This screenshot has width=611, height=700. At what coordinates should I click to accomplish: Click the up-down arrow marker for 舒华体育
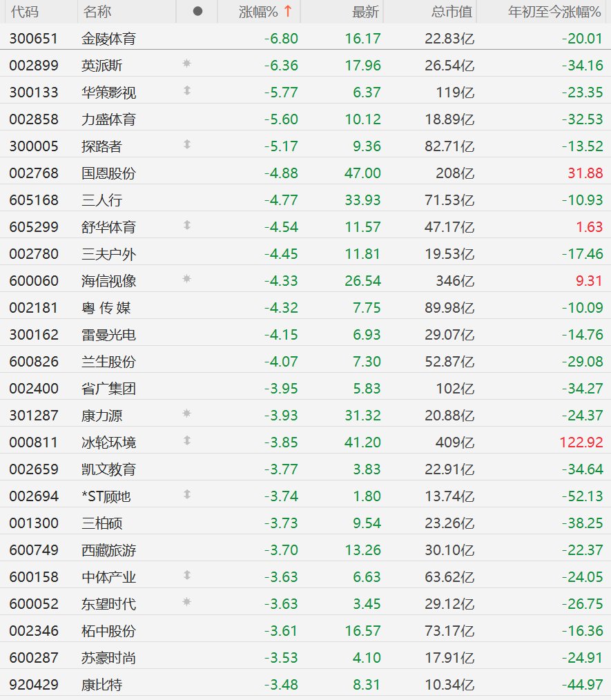(x=187, y=225)
